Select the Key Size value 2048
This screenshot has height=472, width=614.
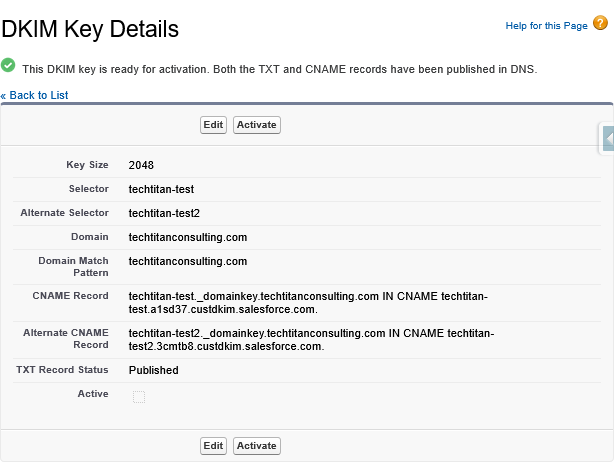[x=141, y=165]
